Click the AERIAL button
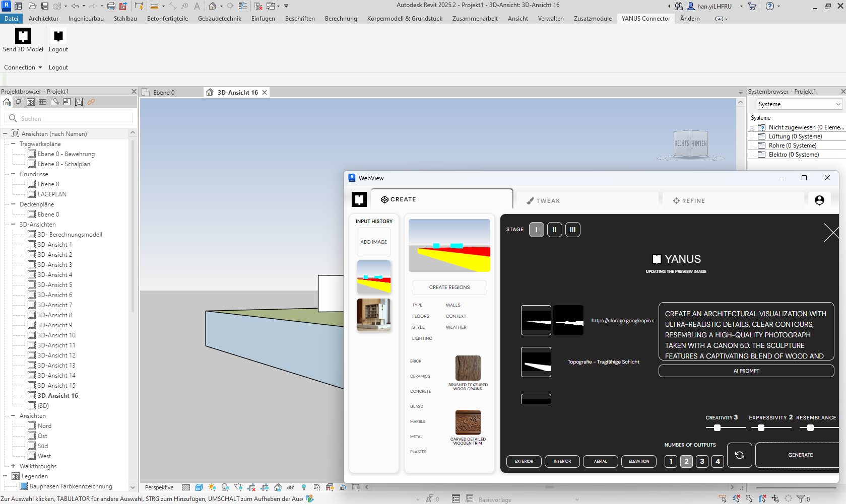 [601, 461]
